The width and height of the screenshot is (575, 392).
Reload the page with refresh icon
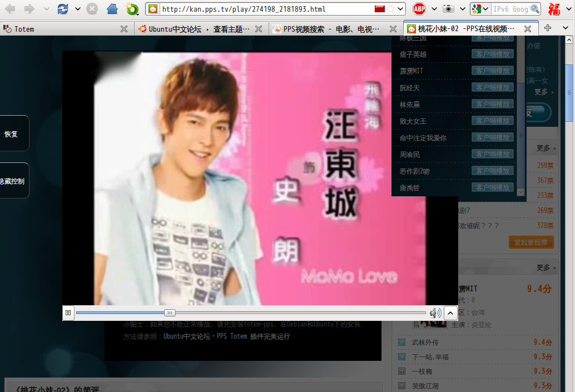click(63, 9)
